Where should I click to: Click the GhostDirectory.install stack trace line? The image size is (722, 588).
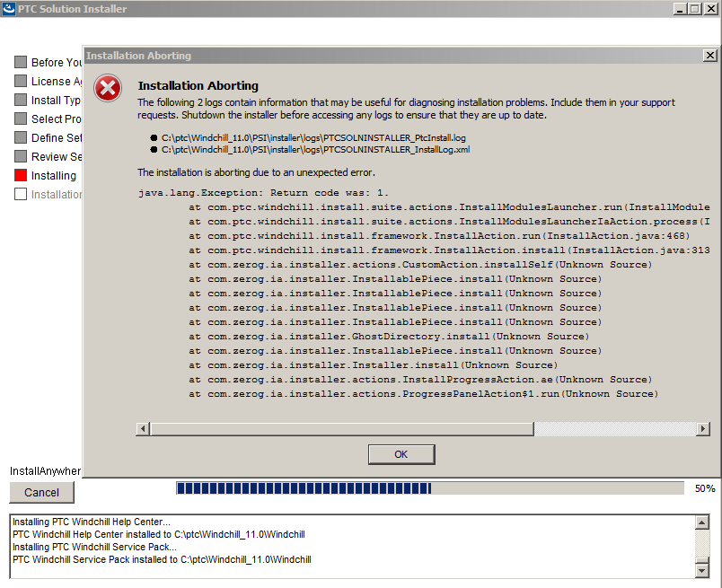(x=389, y=337)
